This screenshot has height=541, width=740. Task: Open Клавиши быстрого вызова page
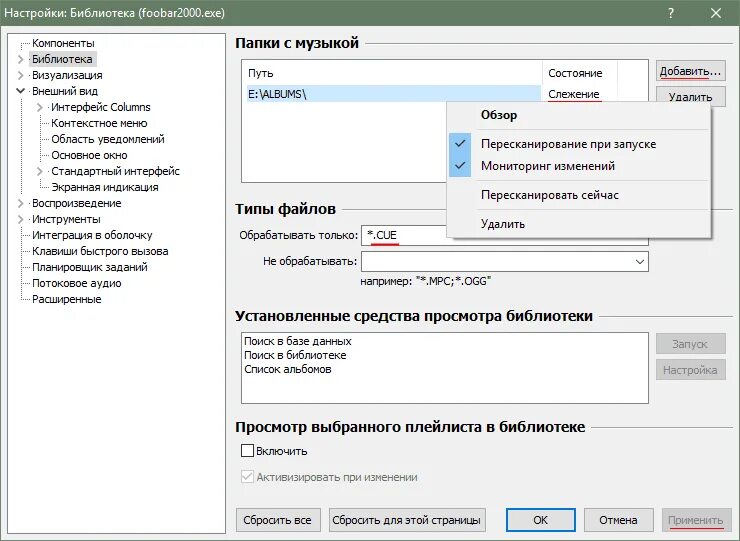(100, 251)
